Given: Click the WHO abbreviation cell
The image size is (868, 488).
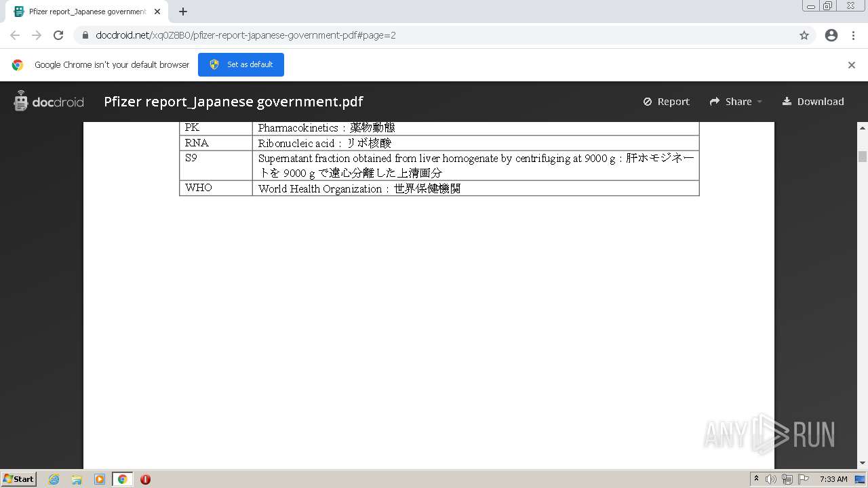Looking at the screenshot, I should [216, 188].
